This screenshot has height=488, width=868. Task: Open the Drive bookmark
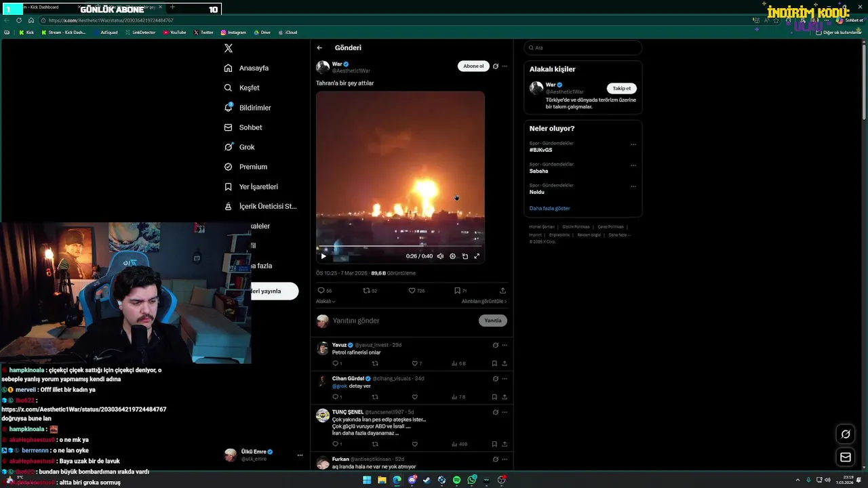pos(262,33)
